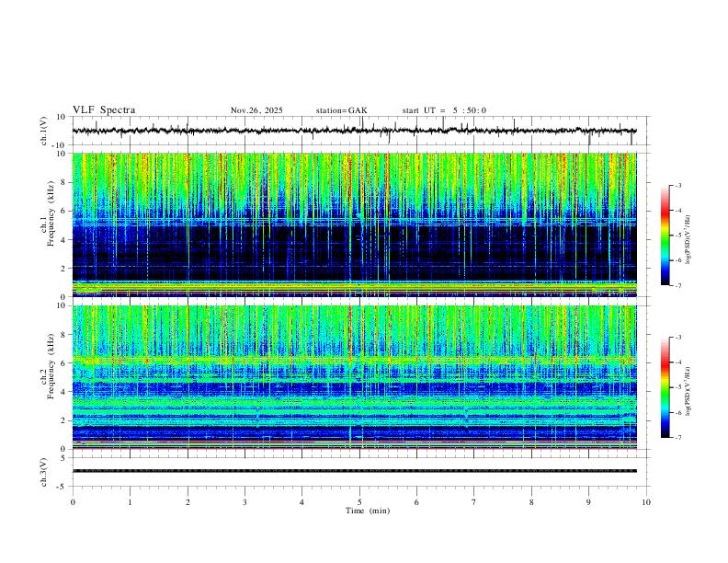Click the "9" tick on the time axis
Screen dimensions: 728x563
[588, 502]
